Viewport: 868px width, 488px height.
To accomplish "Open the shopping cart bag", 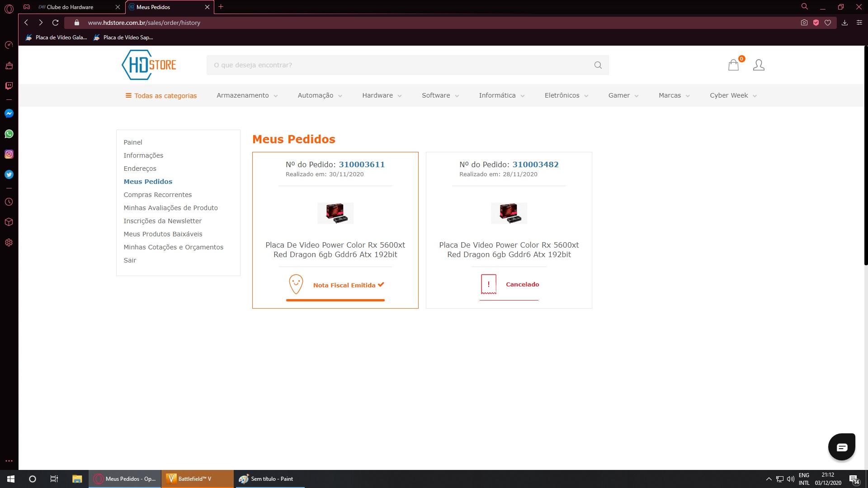I will 734,65.
